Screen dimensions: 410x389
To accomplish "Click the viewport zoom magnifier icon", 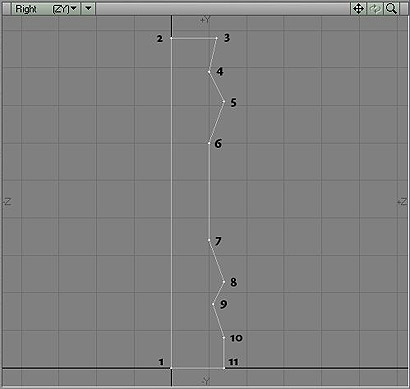I will (x=391, y=9).
